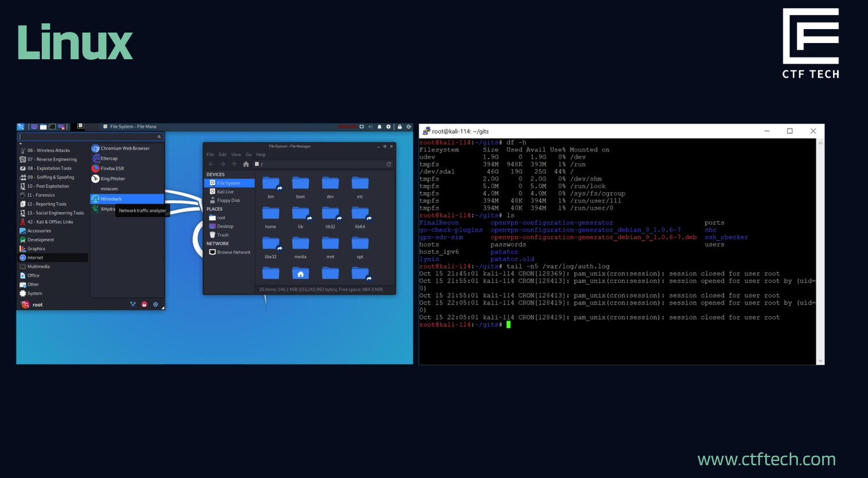The image size is (868, 478).
Task: Open the 08 - Exploitation Tools category
Action: (x=46, y=168)
